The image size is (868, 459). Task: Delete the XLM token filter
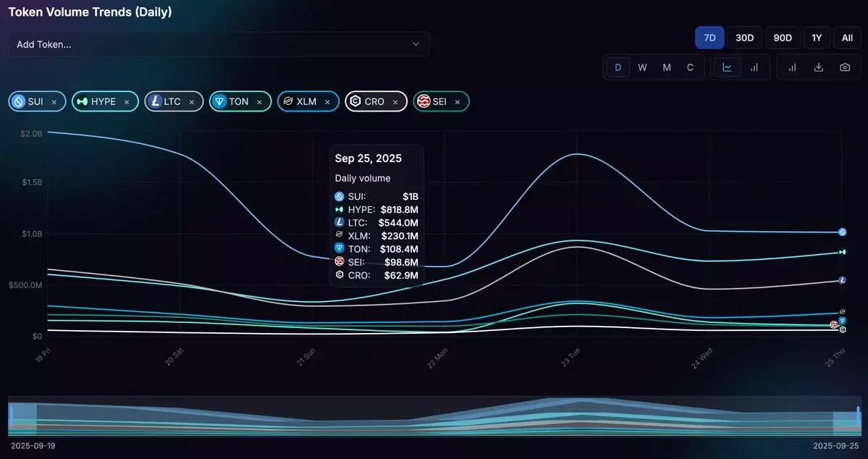point(327,102)
